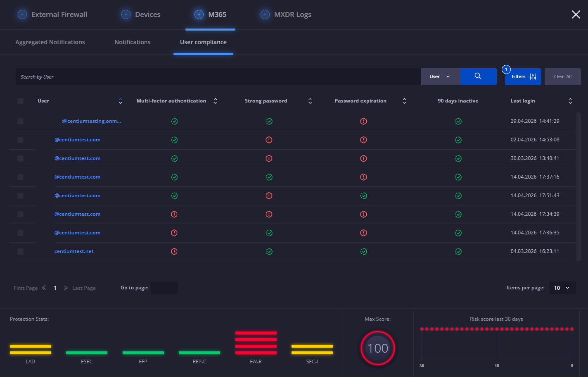This screenshot has height=377, width=588.
Task: Click strong password warning in 17:34:39 login row
Action: point(269,214)
